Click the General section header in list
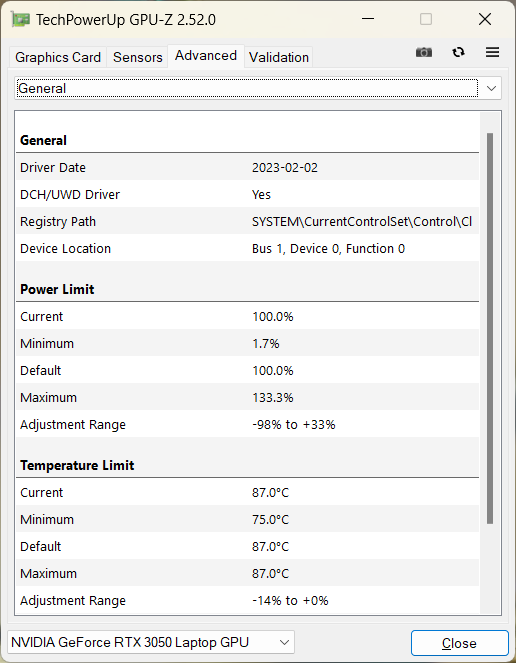 (43, 140)
